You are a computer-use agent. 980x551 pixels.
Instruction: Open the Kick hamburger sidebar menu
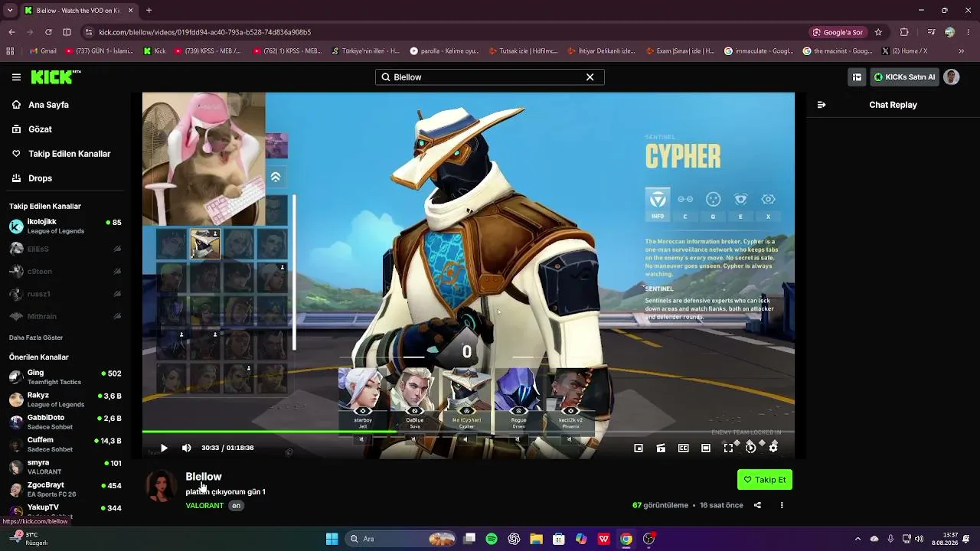pos(16,77)
